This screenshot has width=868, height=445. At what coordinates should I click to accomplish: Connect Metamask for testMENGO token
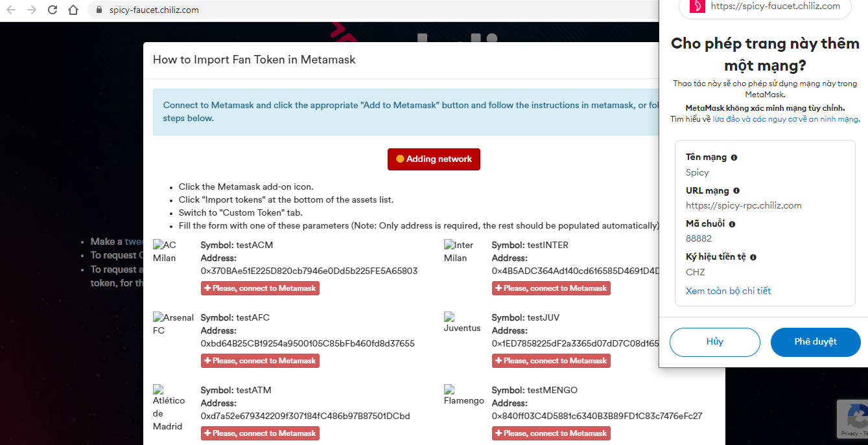point(551,433)
